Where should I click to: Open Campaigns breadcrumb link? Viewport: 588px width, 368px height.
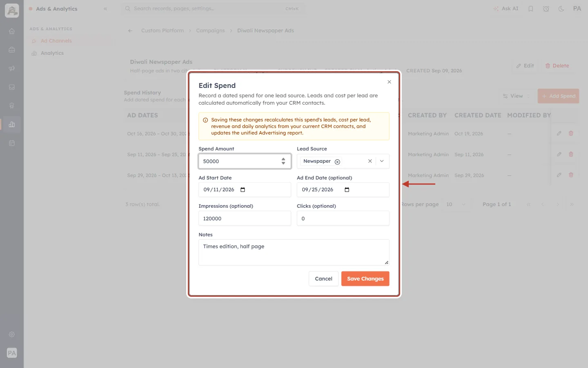210,31
